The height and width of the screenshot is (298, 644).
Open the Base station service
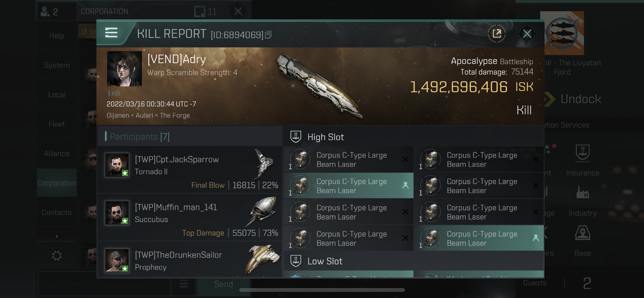[582, 241]
